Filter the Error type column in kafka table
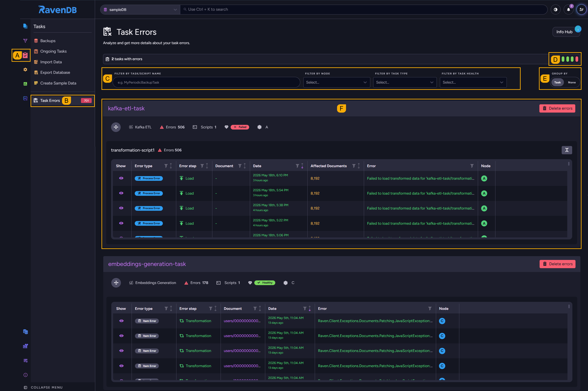588x391 pixels. (x=166, y=166)
